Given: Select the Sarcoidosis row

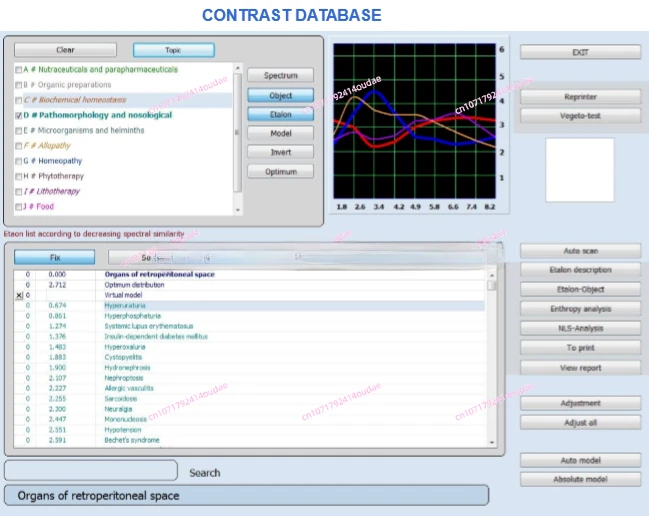Looking at the screenshot, I should [250, 398].
